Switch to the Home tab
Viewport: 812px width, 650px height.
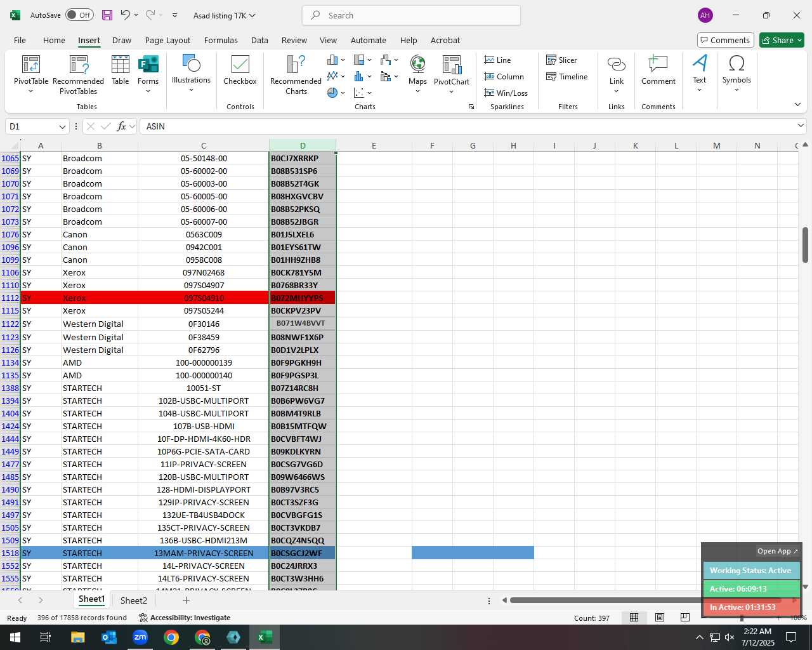54,40
